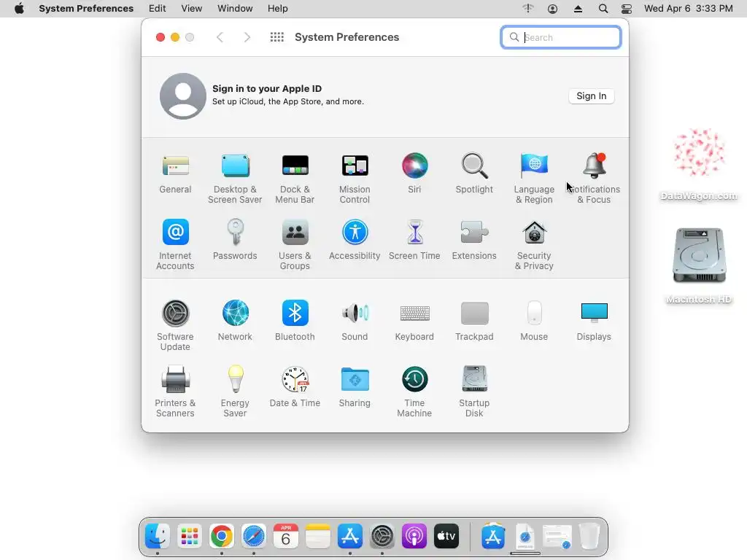The width and height of the screenshot is (747, 560).
Task: Open Network preferences
Action: [x=235, y=321]
